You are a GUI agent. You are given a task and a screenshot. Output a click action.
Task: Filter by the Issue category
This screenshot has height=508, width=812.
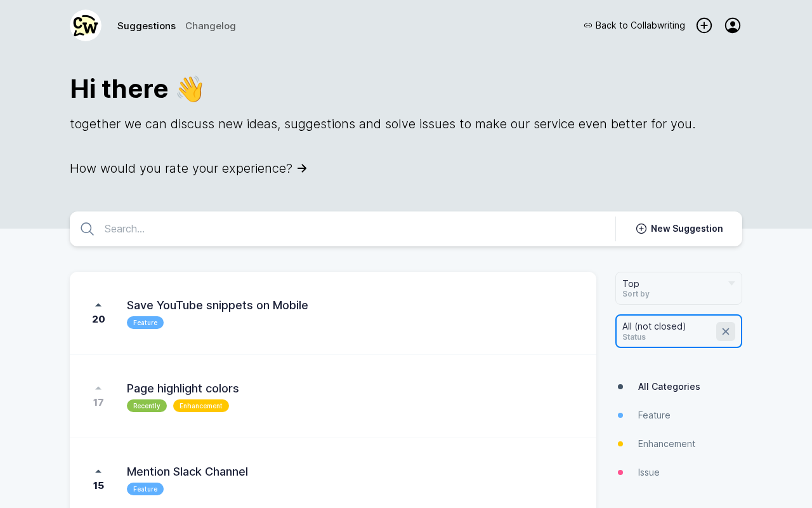pos(648,472)
